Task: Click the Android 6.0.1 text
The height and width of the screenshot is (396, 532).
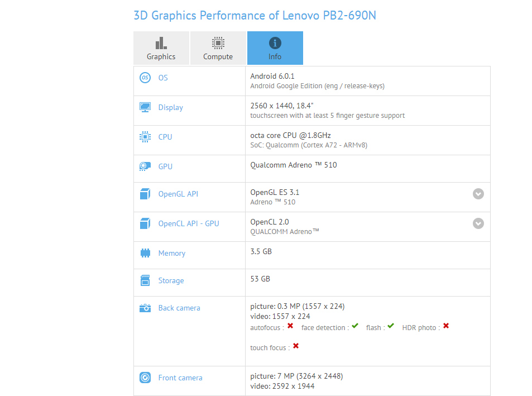Action: [272, 76]
